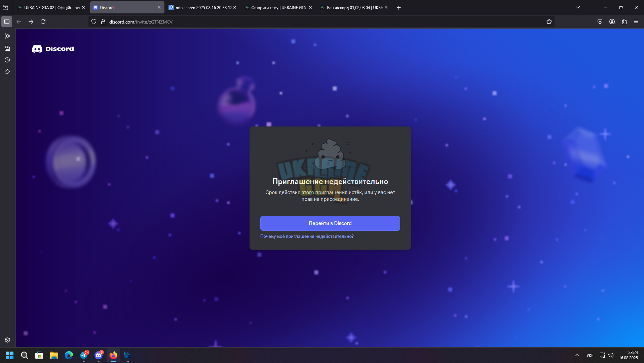The width and height of the screenshot is (644, 363).
Task: Expand the list all tabs dropdown
Action: pos(578,7)
